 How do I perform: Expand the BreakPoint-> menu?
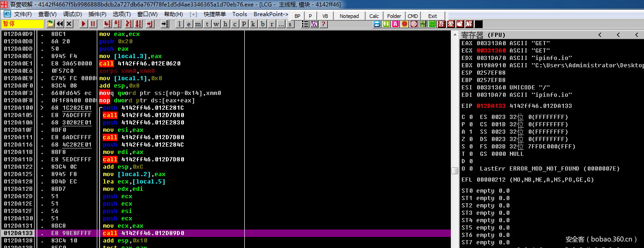271,14
